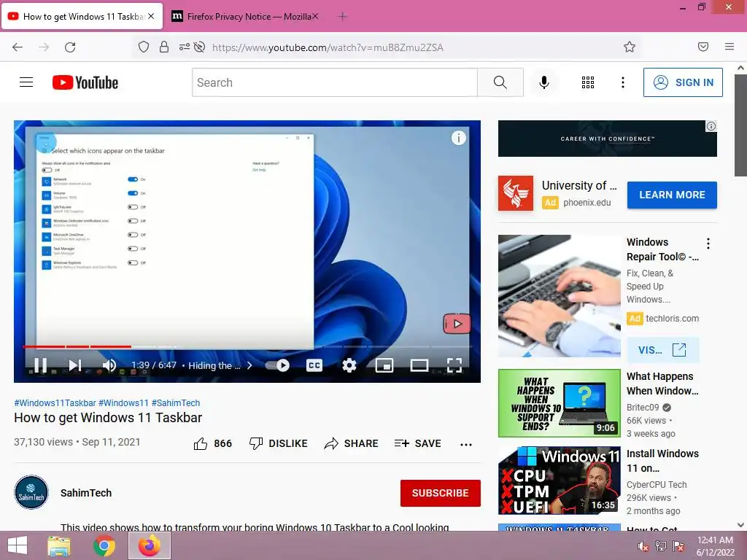Click the #Windows11Taskbar hashtag
The height and width of the screenshot is (560, 747).
coord(55,402)
